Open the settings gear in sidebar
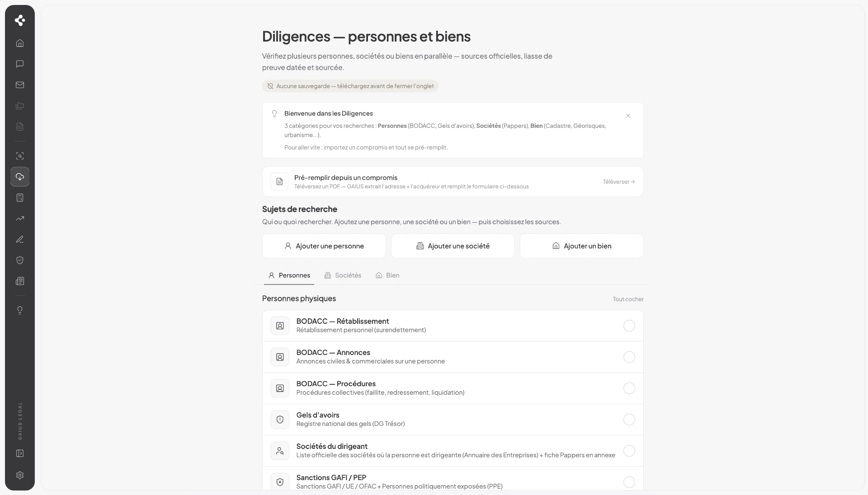This screenshot has height=495, width=868. click(20, 475)
